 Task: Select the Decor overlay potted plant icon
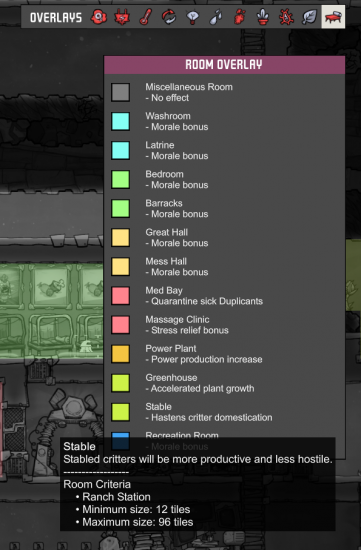[x=263, y=17]
